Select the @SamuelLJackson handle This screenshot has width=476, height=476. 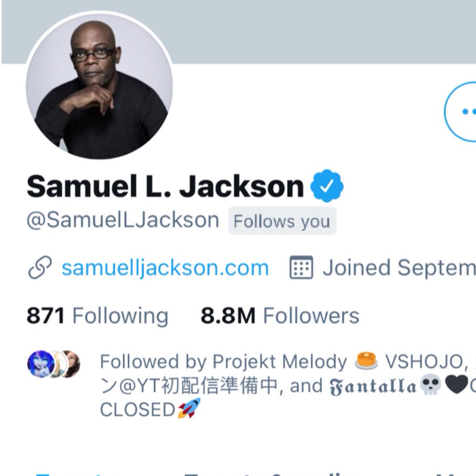tap(123, 220)
